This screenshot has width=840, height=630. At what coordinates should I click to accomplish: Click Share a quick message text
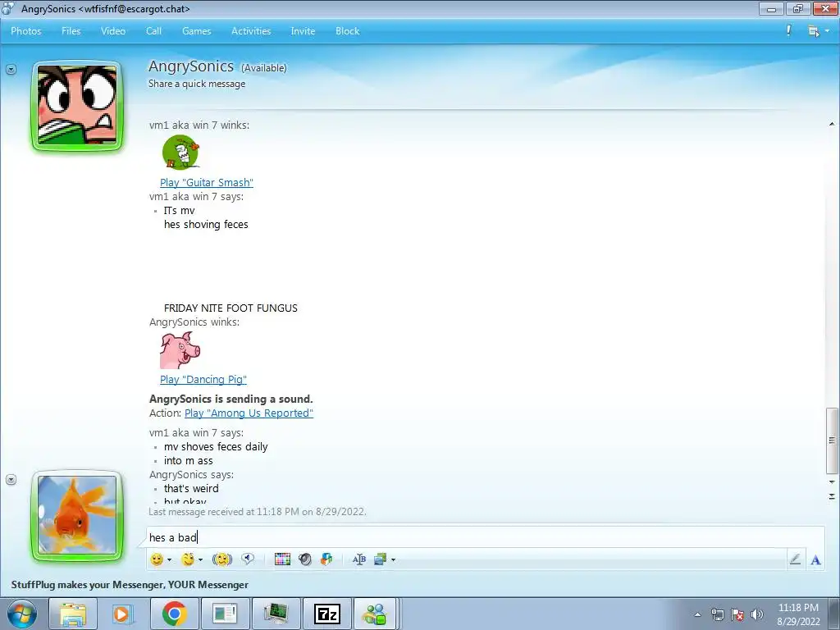point(197,84)
